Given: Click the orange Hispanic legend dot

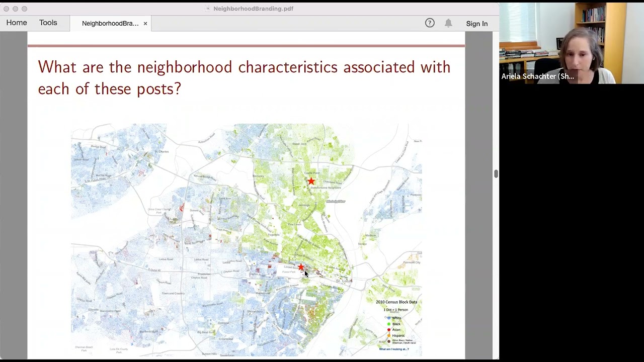Looking at the screenshot, I should coord(389,335).
